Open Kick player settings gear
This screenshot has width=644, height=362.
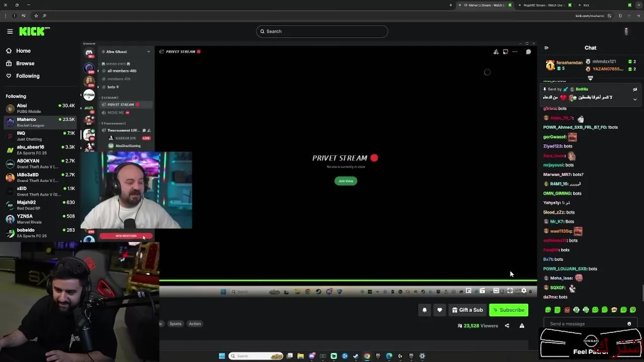[524, 291]
